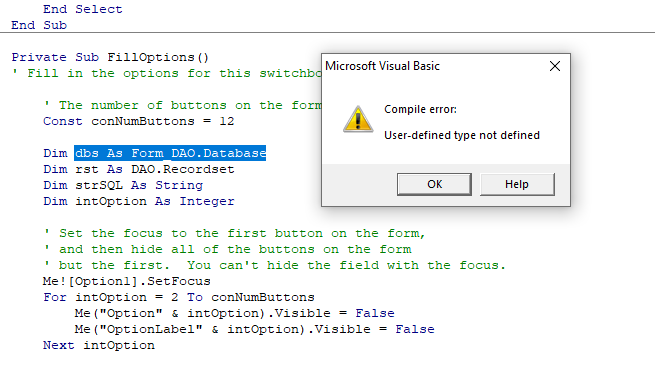Click OK in the compile error dialog
Screen dimensions: 655x369
(434, 184)
